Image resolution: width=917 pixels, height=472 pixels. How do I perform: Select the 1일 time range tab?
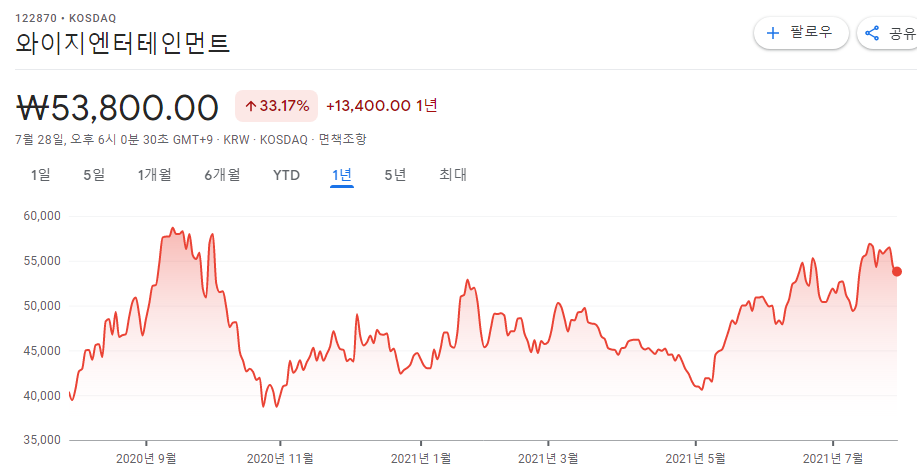(x=41, y=175)
